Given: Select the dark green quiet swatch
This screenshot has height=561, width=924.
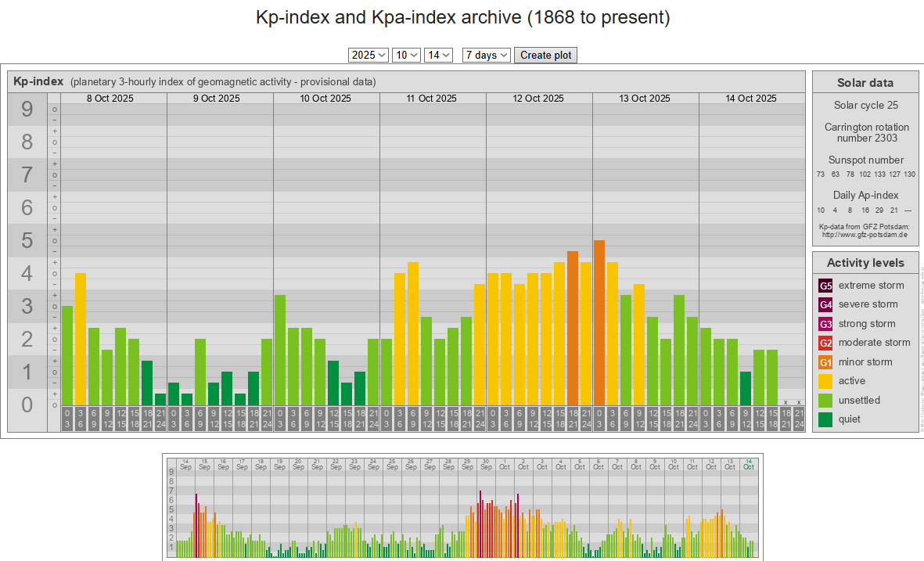Looking at the screenshot, I should pos(825,419).
